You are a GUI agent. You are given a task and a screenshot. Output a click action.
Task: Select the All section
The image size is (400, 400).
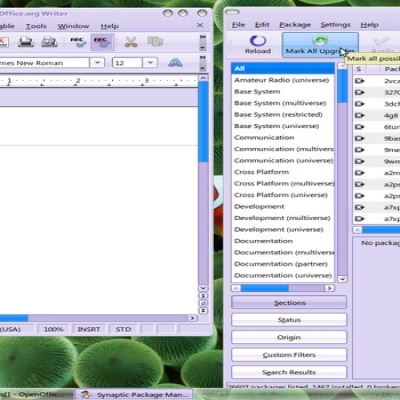point(283,68)
